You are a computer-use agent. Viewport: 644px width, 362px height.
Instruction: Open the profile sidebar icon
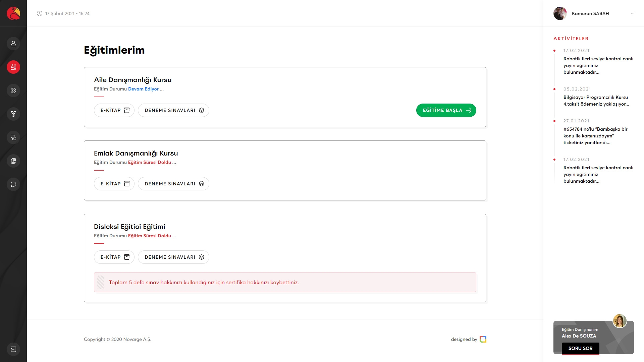tap(13, 44)
